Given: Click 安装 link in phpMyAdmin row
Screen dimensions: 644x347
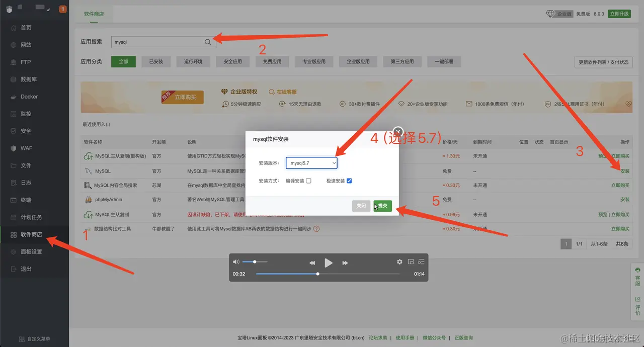Looking at the screenshot, I should coord(625,200).
